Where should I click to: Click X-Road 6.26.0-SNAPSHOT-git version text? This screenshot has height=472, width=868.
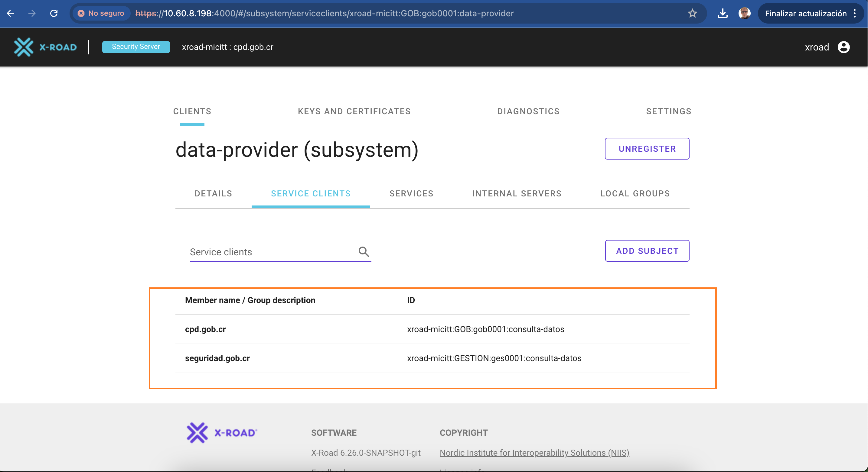tap(366, 453)
